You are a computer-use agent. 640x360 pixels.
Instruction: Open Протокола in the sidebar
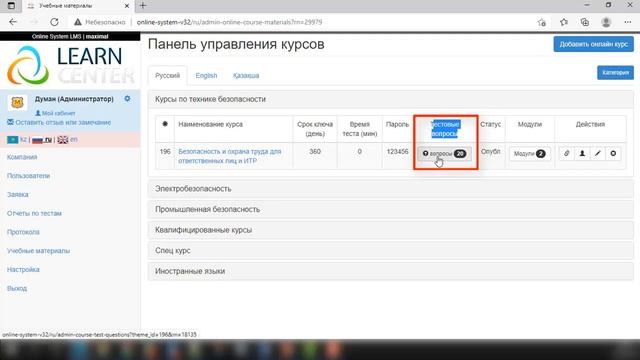pyautogui.click(x=23, y=232)
